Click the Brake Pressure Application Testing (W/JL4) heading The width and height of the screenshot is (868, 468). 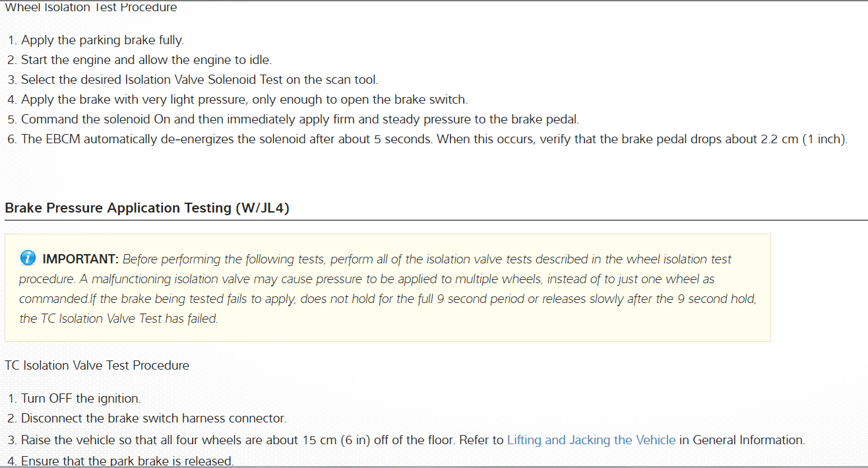click(x=147, y=208)
